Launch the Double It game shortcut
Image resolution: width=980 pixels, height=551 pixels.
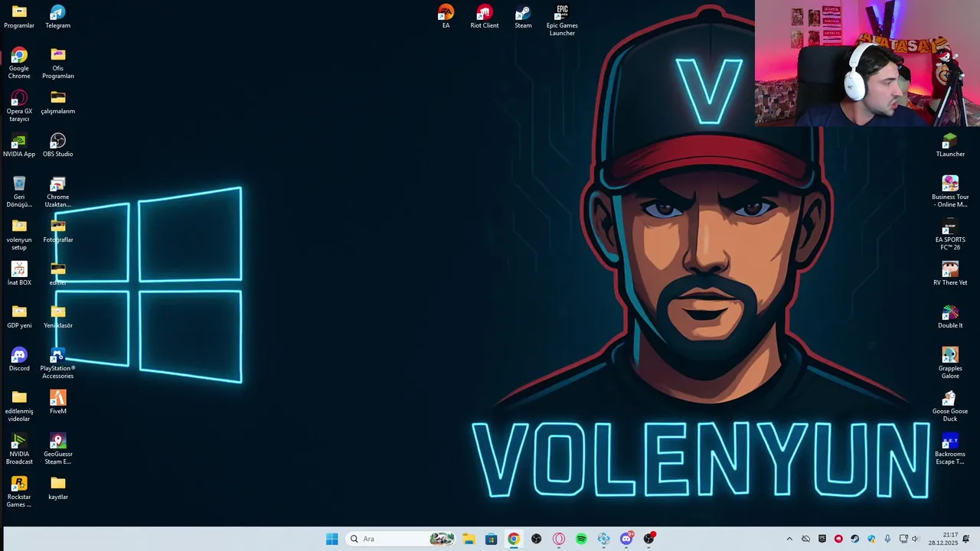click(x=950, y=316)
